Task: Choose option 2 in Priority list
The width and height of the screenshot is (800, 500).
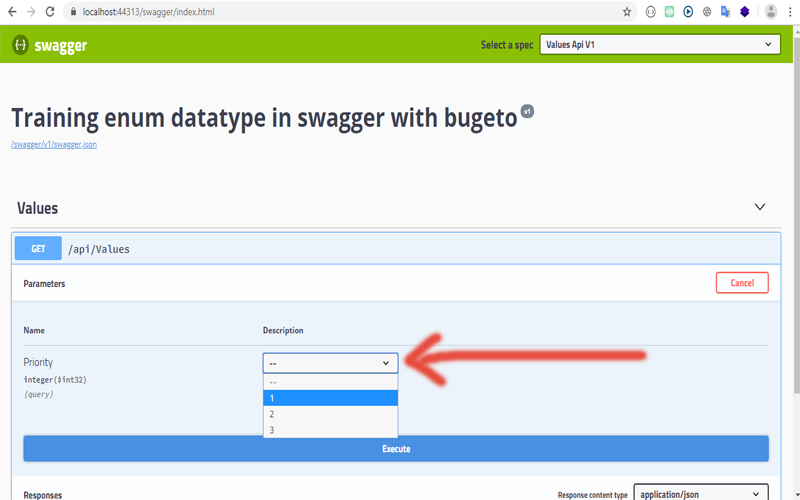Action: click(330, 414)
